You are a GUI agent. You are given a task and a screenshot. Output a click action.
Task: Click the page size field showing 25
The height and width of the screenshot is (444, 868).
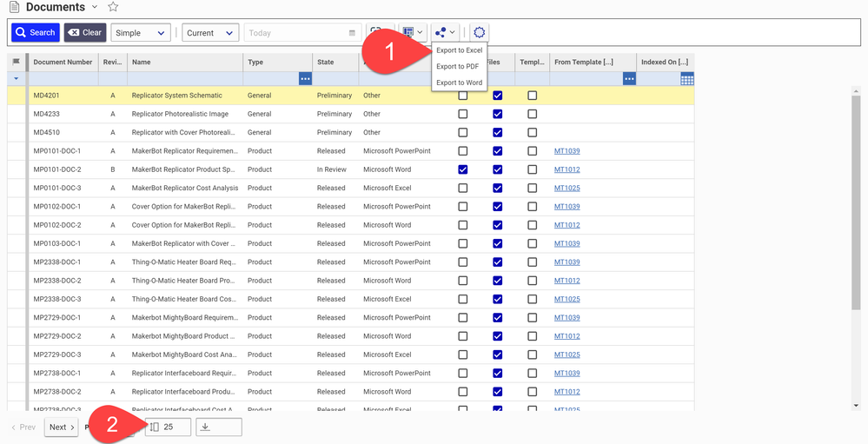pos(168,427)
